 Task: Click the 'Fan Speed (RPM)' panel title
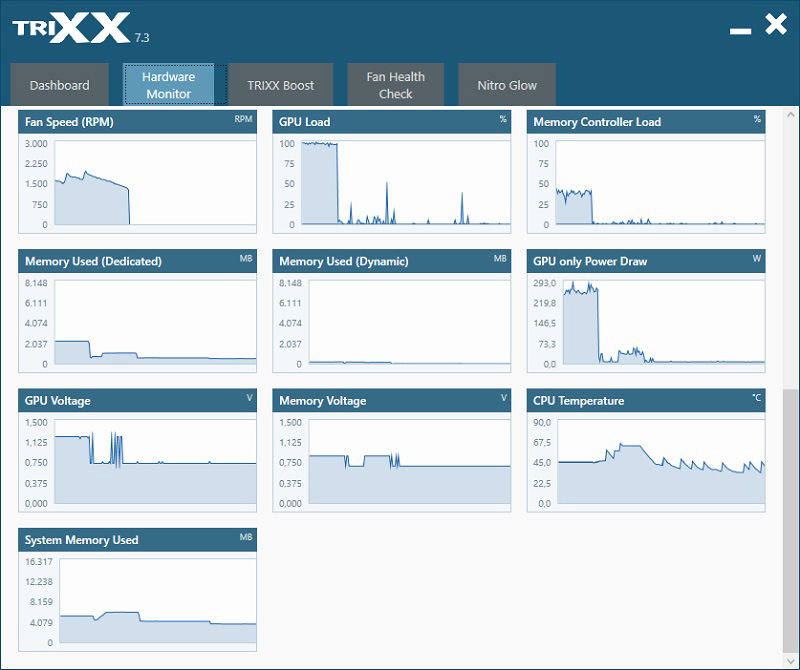(69, 122)
